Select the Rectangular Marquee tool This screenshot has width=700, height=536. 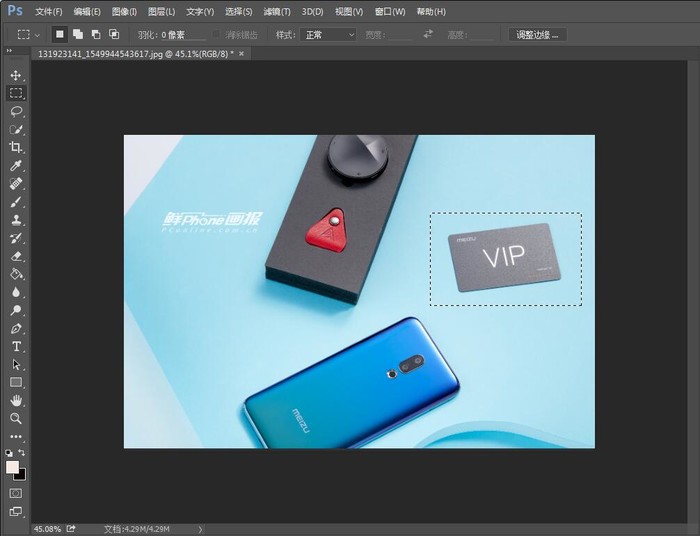click(x=16, y=93)
